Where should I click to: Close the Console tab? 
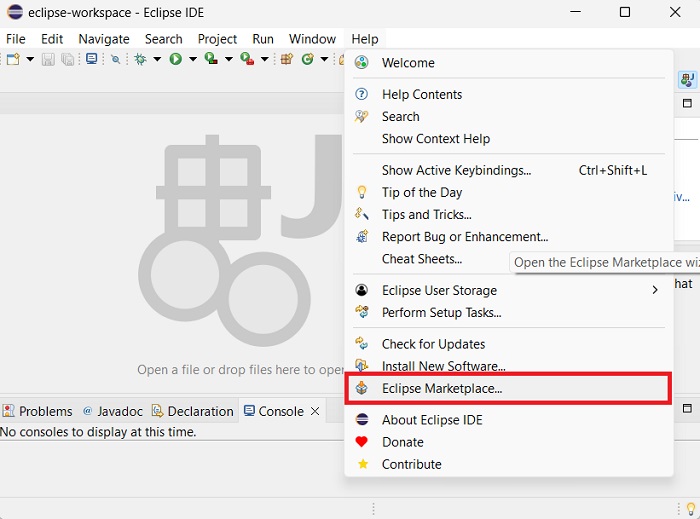(315, 410)
